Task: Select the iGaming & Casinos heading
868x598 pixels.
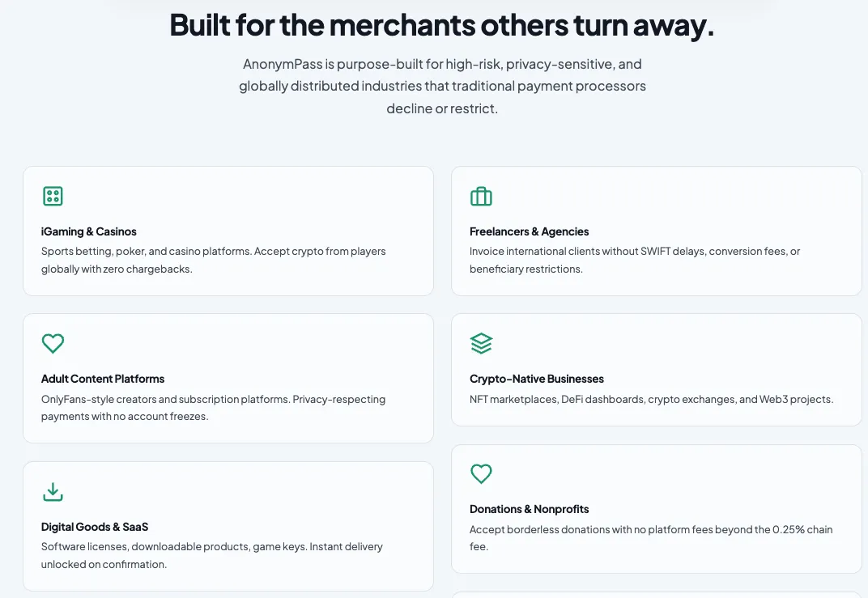Action: (x=88, y=231)
